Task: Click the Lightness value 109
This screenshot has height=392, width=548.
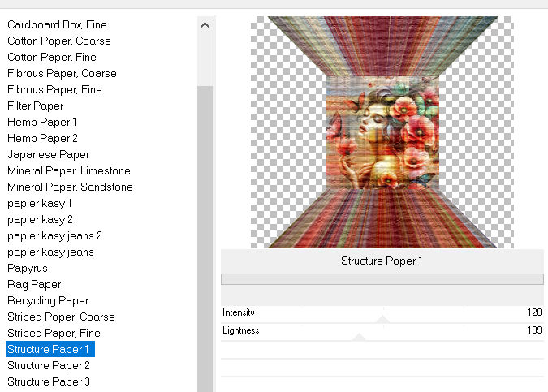Action: pos(534,330)
